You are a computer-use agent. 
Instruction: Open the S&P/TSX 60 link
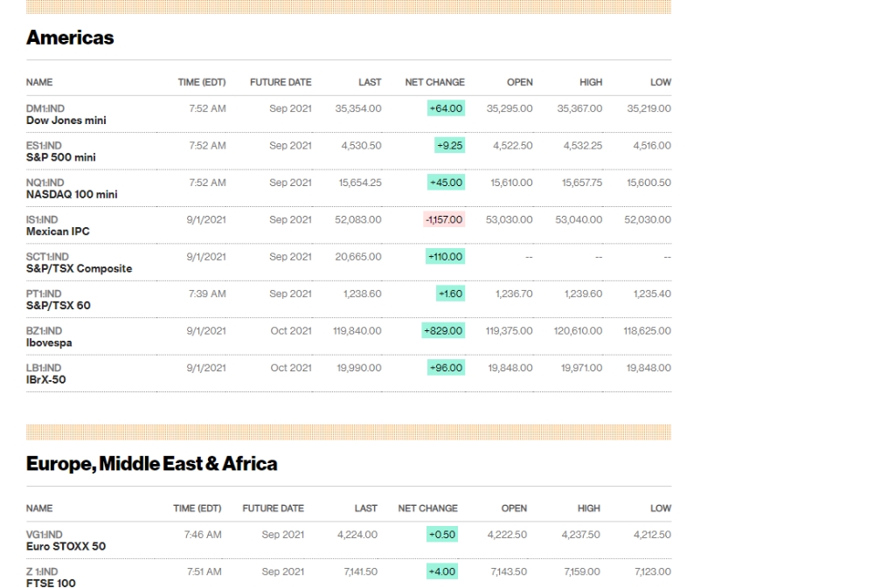pyautogui.click(x=59, y=306)
